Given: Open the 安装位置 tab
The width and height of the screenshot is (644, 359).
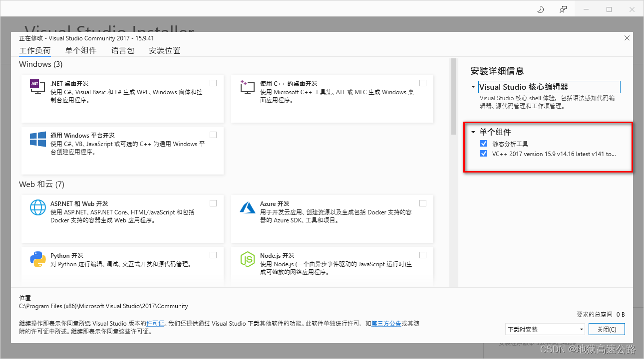Looking at the screenshot, I should pos(165,50).
